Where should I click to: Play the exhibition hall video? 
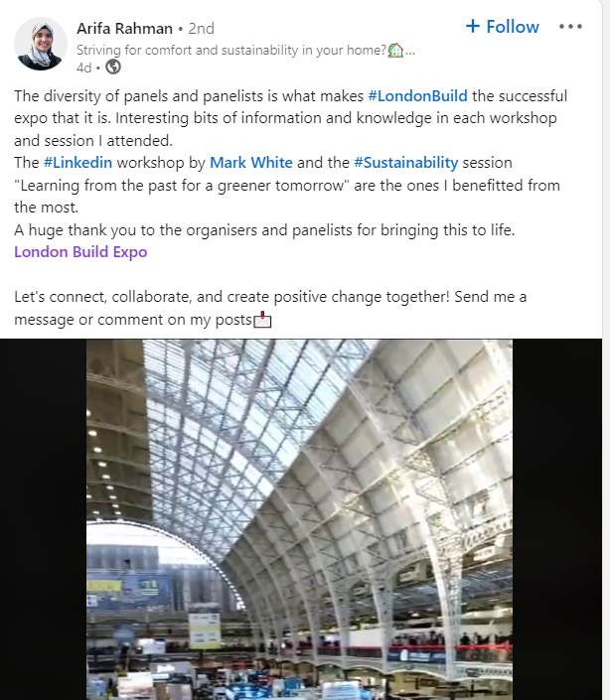(299, 518)
